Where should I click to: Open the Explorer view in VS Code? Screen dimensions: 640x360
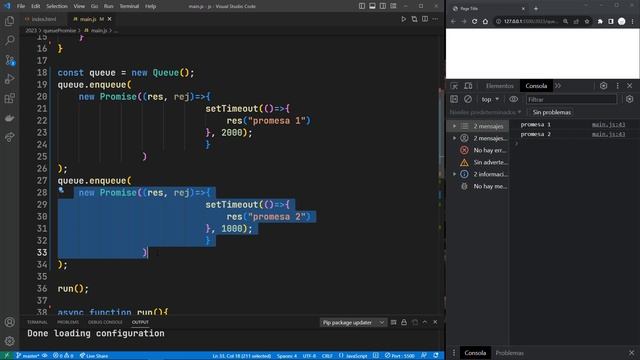click(9, 21)
